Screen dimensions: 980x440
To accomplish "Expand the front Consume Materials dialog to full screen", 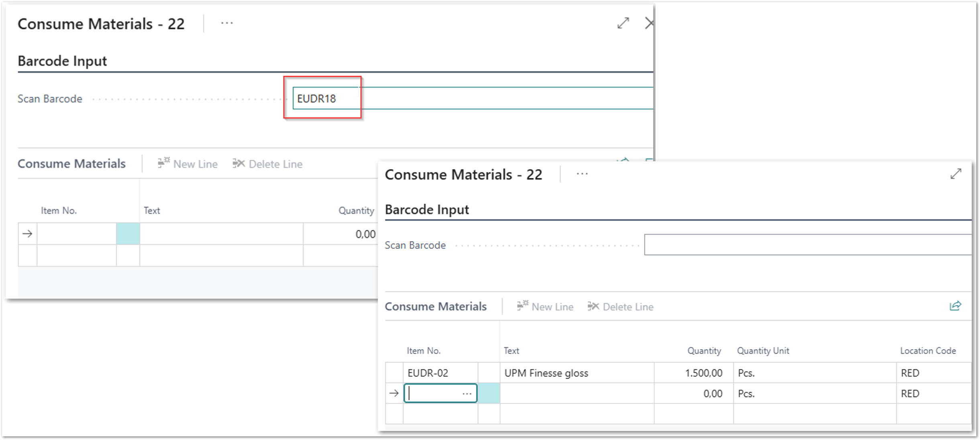I will click(x=956, y=174).
